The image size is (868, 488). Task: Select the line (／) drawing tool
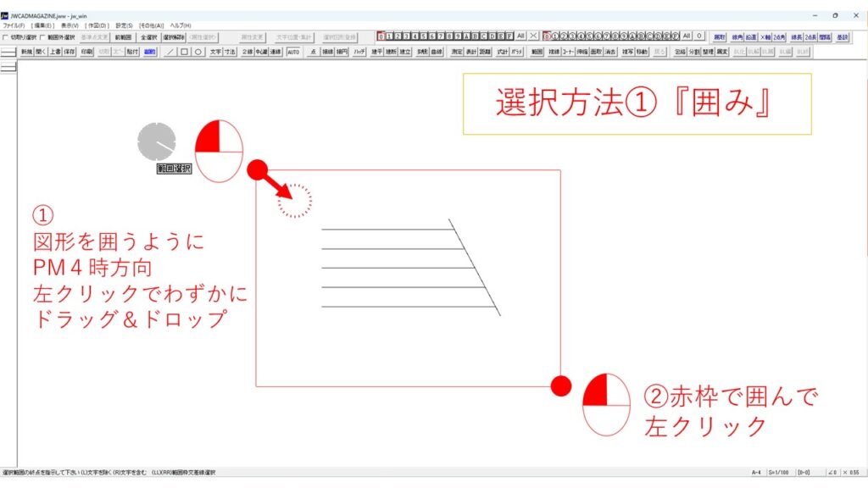click(x=170, y=52)
